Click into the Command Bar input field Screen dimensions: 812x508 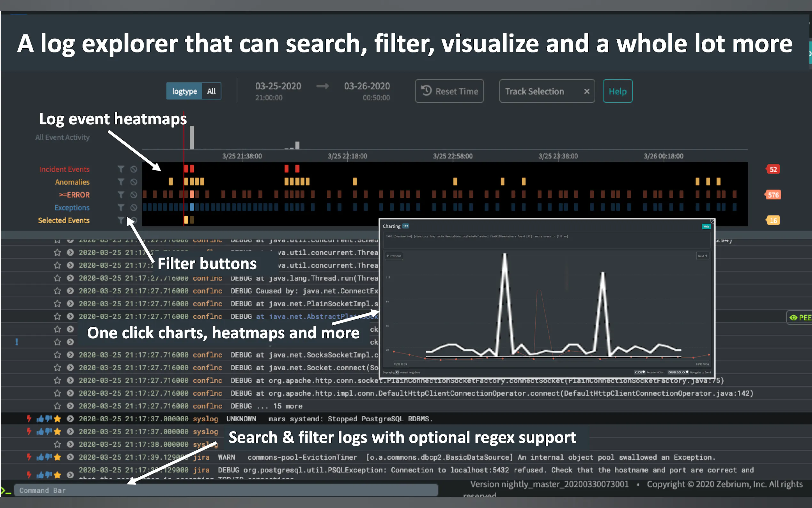225,490
